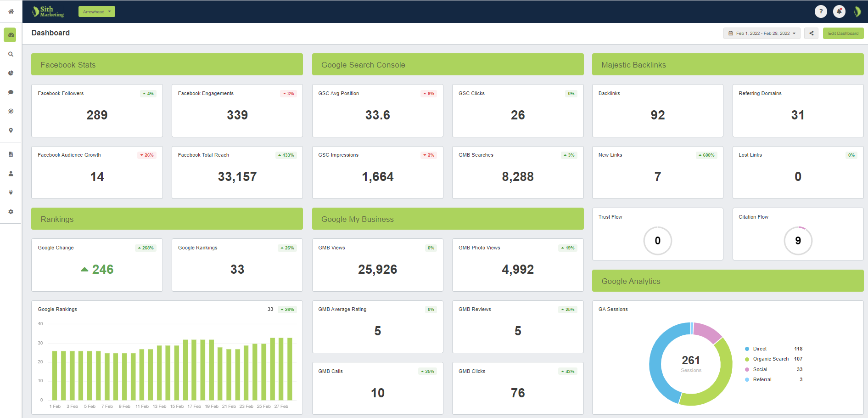Click the Majestic Backlinks section header
The width and height of the screenshot is (868, 418).
[728, 64]
